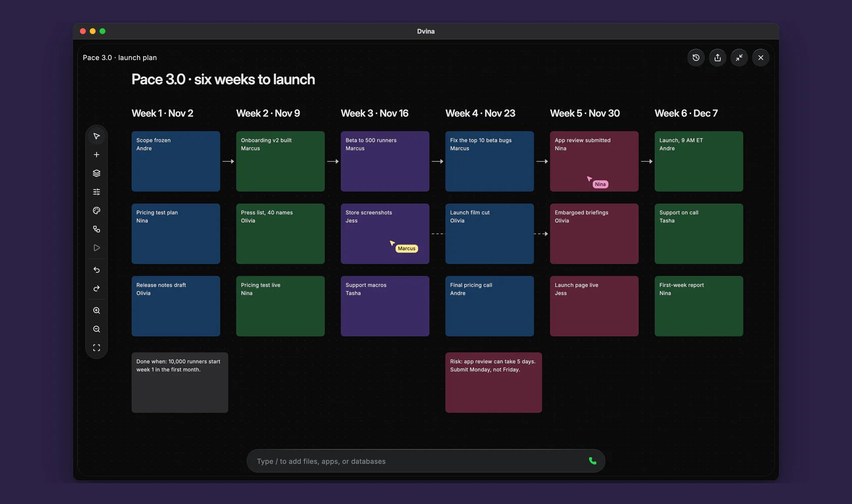Collapse the board with the shrink arrows icon
Screen dimensions: 852x504
point(739,57)
